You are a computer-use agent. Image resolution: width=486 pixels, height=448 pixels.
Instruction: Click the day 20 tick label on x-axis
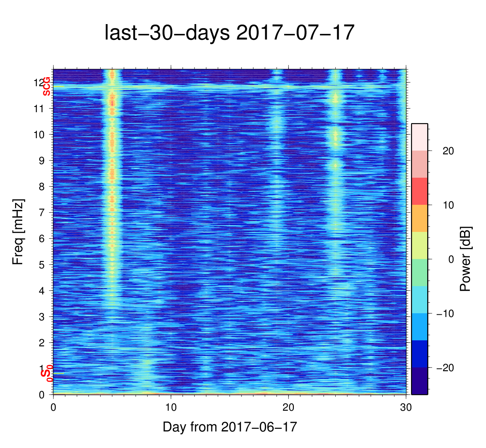pyautogui.click(x=288, y=408)
